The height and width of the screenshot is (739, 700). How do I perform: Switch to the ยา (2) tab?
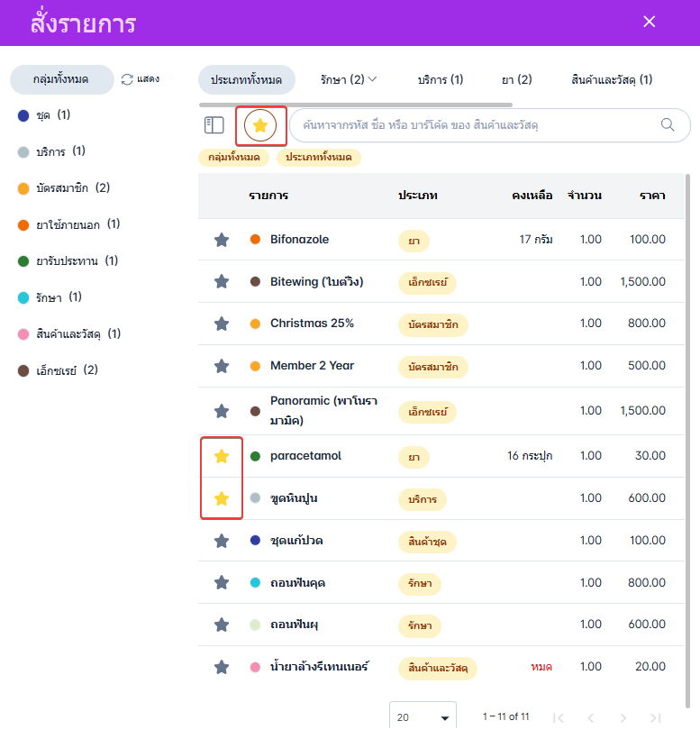point(517,79)
